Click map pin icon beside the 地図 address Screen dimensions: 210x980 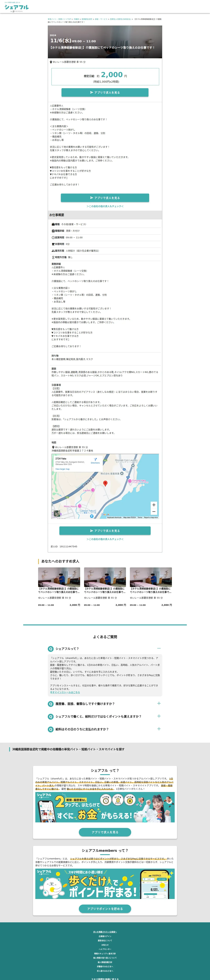pyautogui.click(x=53, y=447)
